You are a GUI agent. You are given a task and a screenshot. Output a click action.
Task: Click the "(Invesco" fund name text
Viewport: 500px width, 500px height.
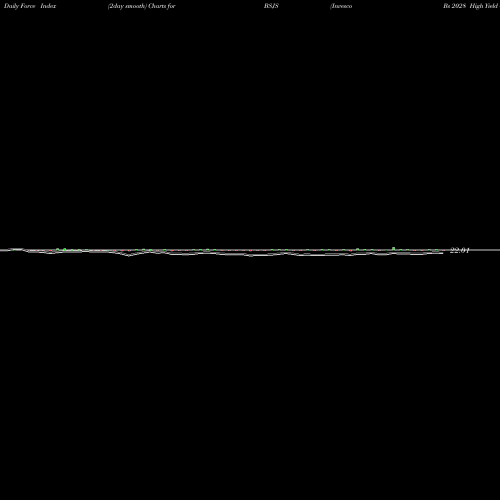coord(341,6)
